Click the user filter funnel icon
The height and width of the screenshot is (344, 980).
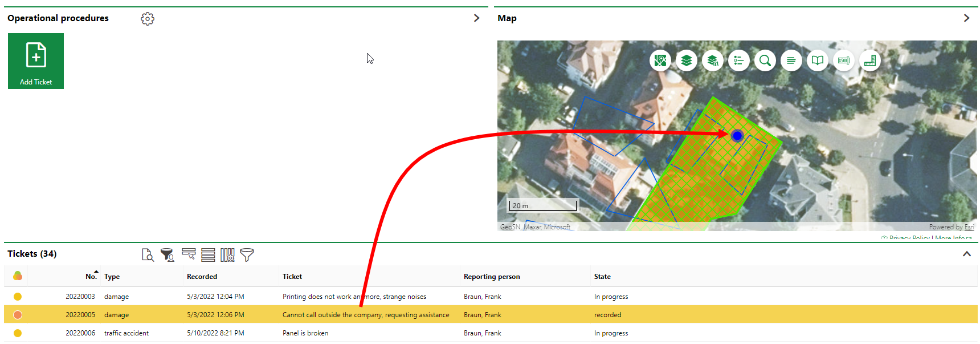pyautogui.click(x=167, y=255)
